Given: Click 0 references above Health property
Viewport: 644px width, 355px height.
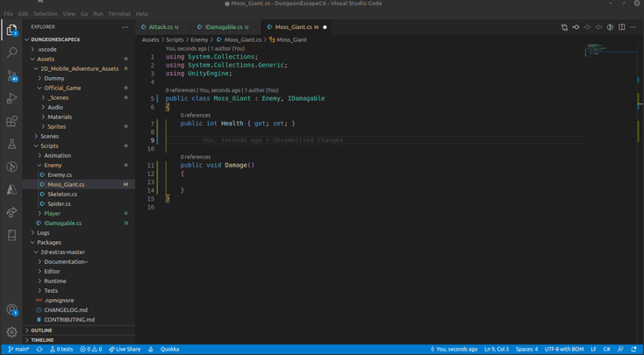Looking at the screenshot, I should pos(196,116).
